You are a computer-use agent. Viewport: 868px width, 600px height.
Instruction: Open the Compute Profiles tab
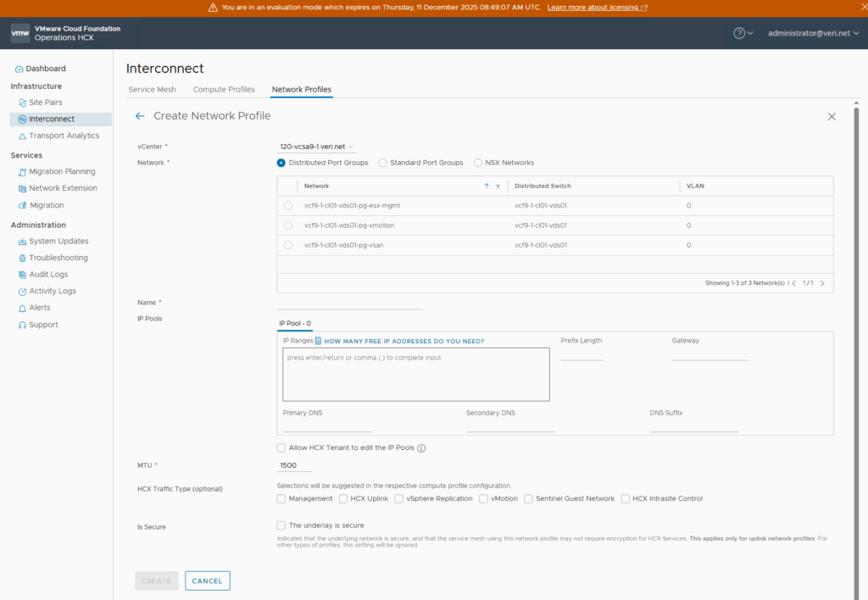[224, 90]
